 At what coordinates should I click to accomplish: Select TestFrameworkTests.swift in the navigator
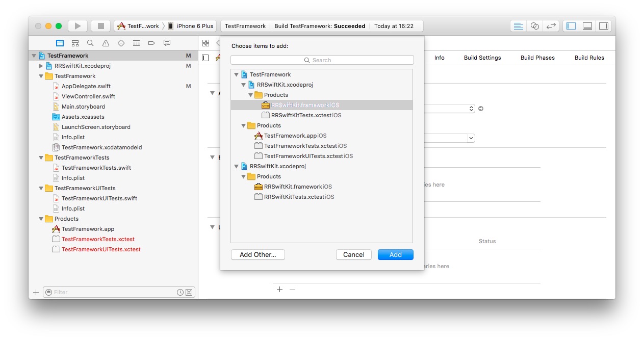pos(96,168)
